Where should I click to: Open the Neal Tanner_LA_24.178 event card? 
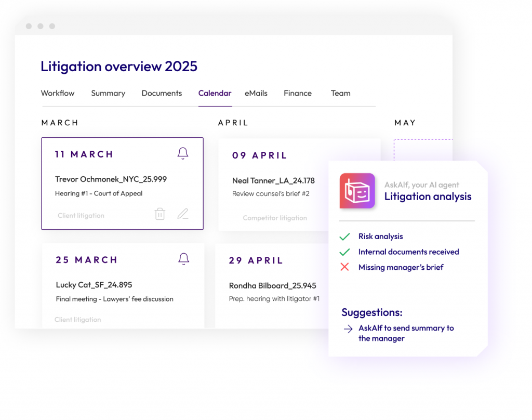273,181
